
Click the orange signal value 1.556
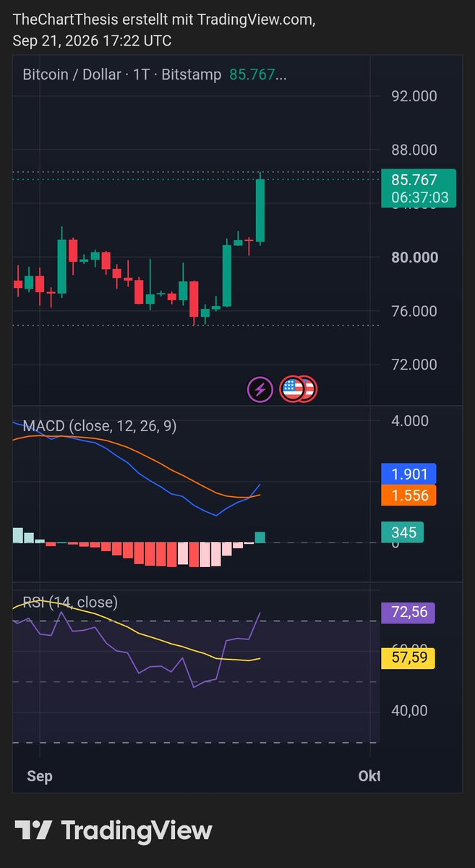pyautogui.click(x=409, y=495)
